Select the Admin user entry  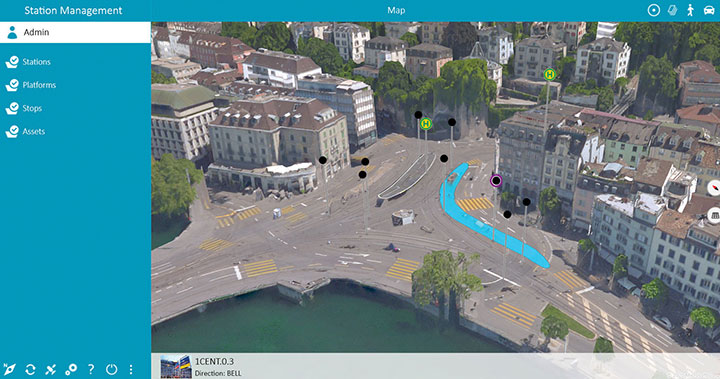pyautogui.click(x=75, y=32)
